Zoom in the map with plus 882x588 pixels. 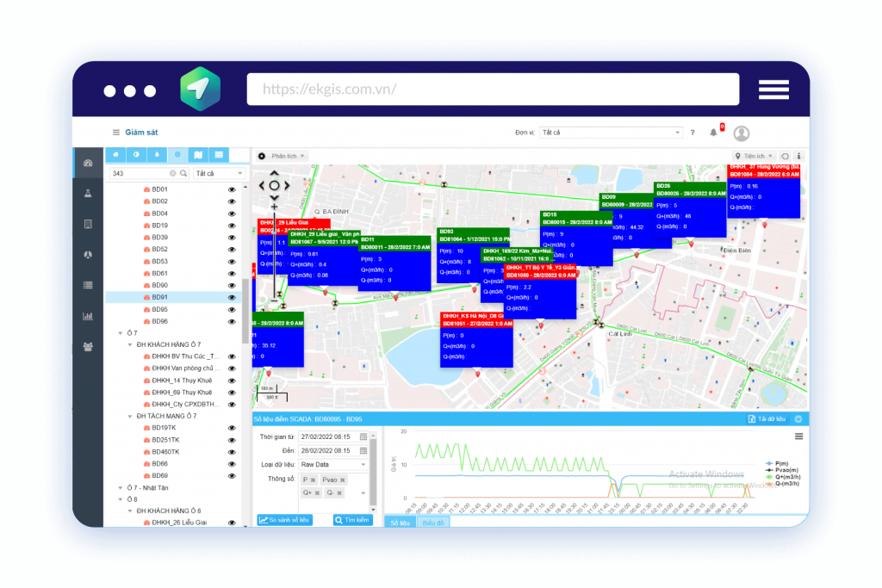(274, 207)
